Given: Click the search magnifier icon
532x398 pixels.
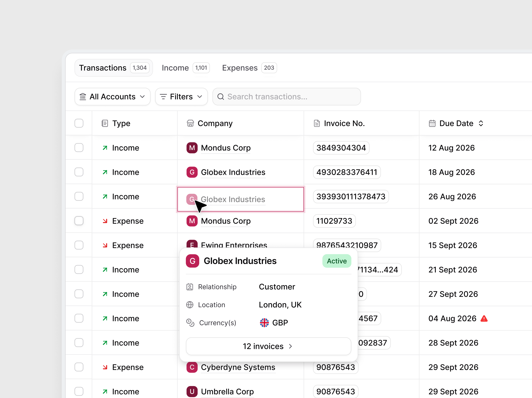Looking at the screenshot, I should coord(221,97).
